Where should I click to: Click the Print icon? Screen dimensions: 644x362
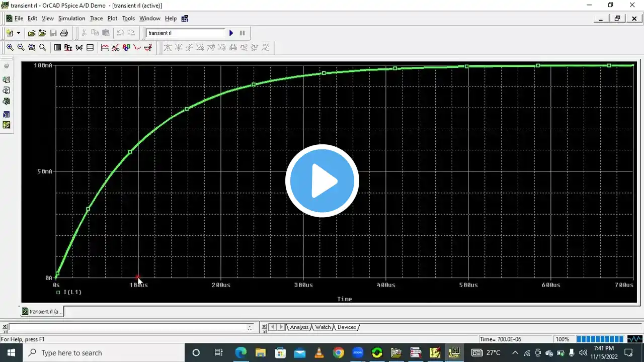click(64, 33)
